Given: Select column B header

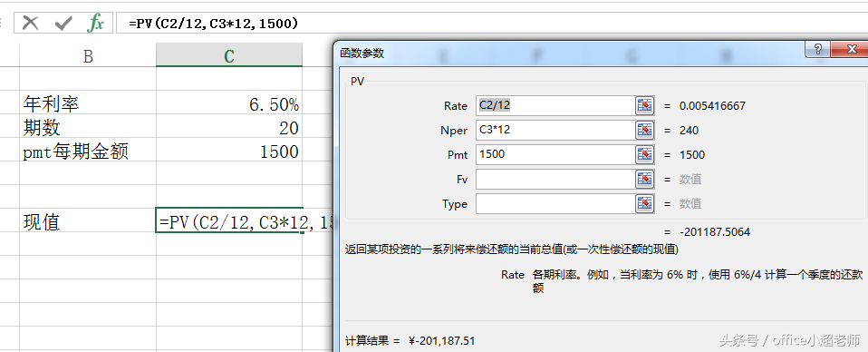Looking at the screenshot, I should click(x=88, y=55).
